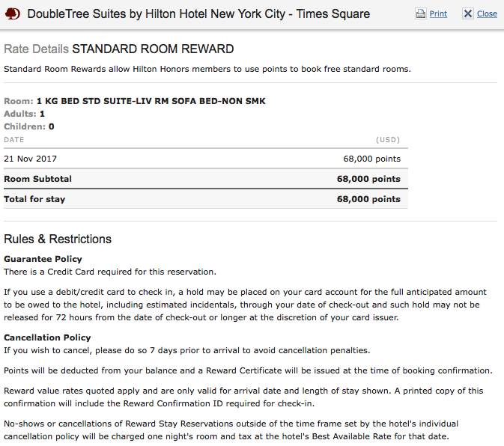Screen dimensions: 504x446
Task: Click the Children count value
Action: tap(52, 126)
